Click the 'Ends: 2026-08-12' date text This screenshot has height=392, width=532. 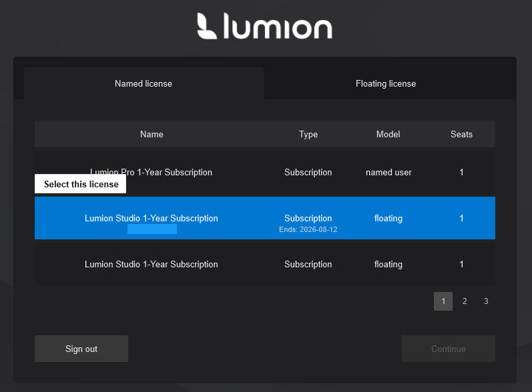pyautogui.click(x=308, y=229)
